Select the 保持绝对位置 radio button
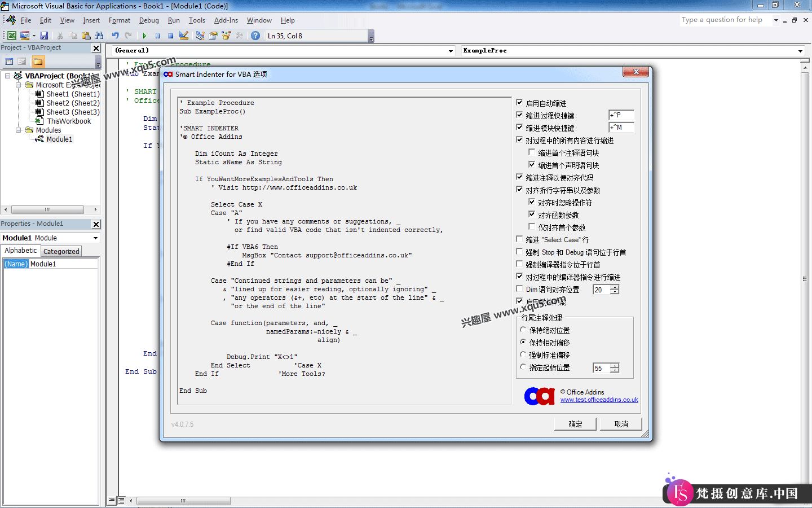The image size is (812, 508). click(523, 330)
